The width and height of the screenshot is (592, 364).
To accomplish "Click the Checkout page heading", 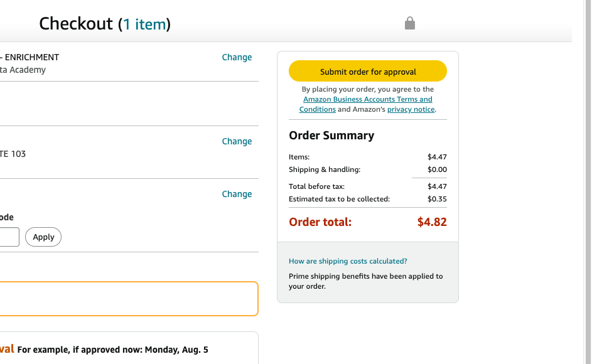I will pos(105,24).
